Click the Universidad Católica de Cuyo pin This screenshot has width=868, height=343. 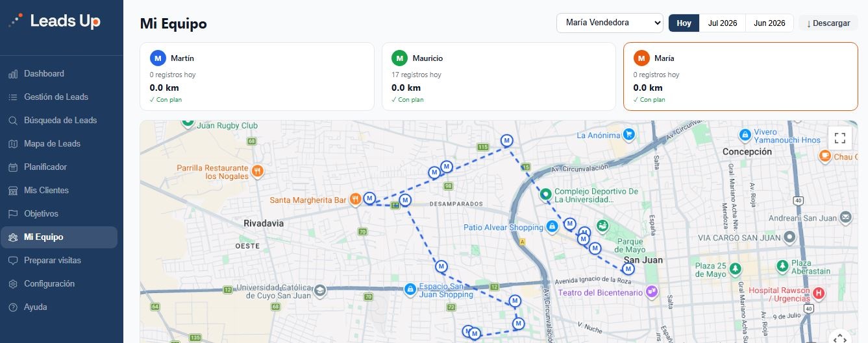click(319, 291)
